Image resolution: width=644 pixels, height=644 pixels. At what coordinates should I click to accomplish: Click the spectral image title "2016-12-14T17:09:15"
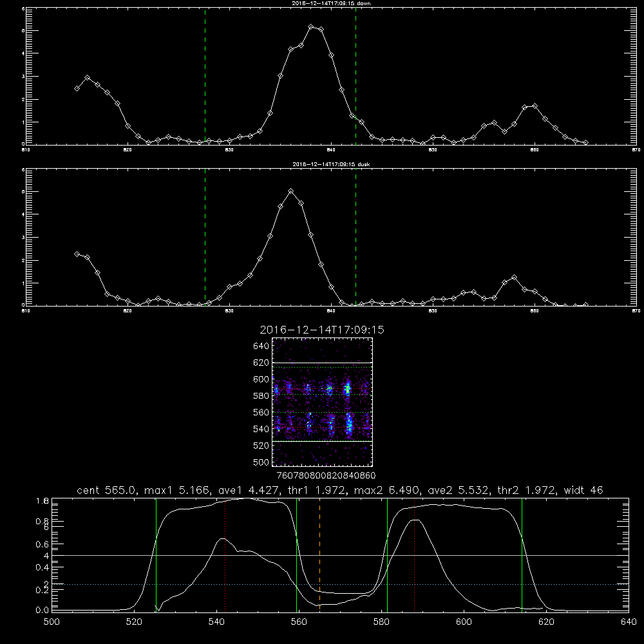click(x=322, y=330)
